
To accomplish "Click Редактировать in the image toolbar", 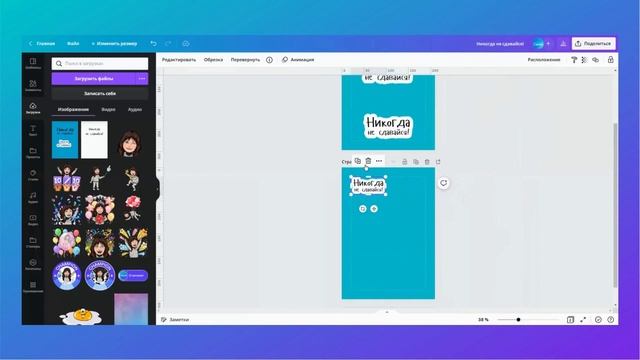I will 179,60.
